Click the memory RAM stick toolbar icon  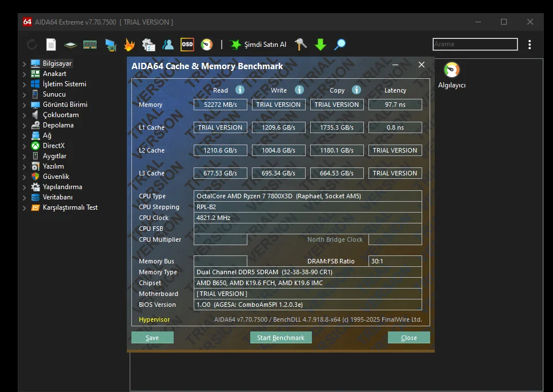click(90, 45)
